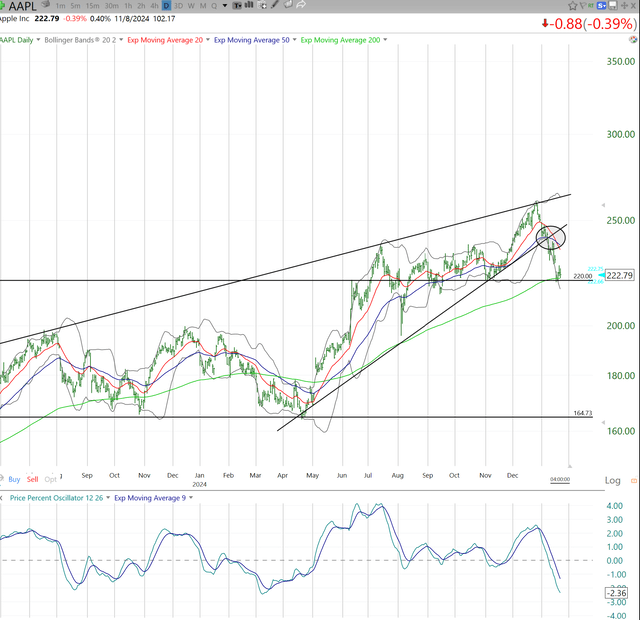
Task: Select the 3D time frame
Action: point(178,6)
